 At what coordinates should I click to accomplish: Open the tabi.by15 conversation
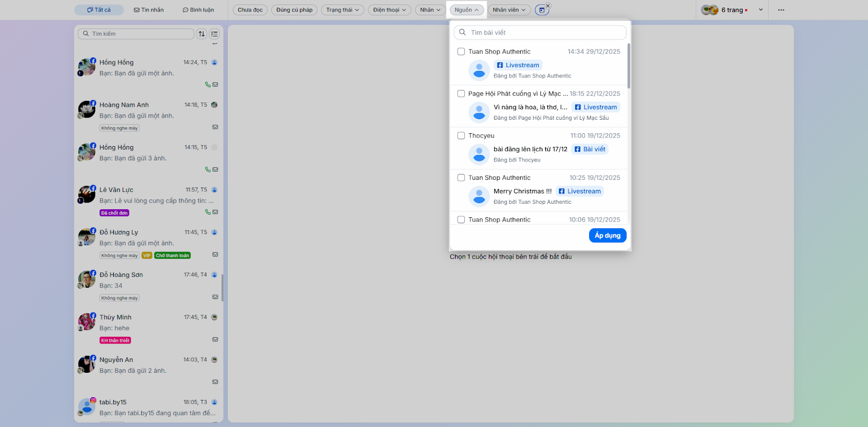tap(149, 407)
